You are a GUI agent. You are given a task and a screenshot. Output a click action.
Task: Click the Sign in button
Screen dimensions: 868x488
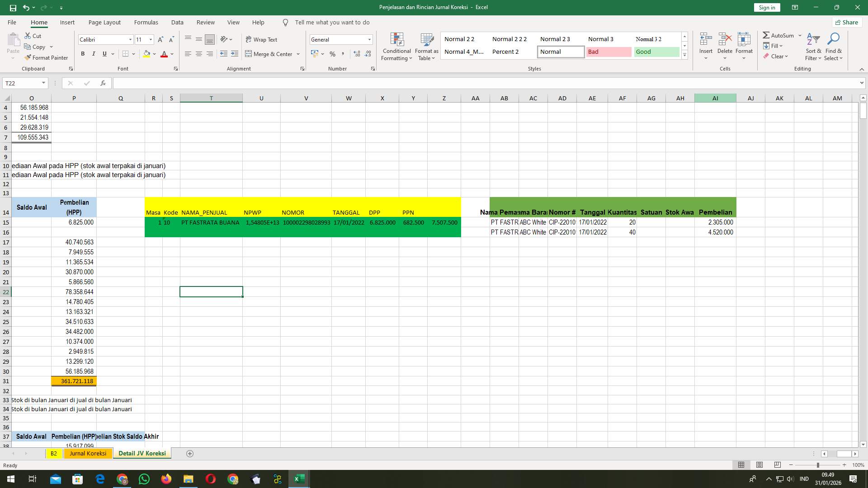point(766,7)
